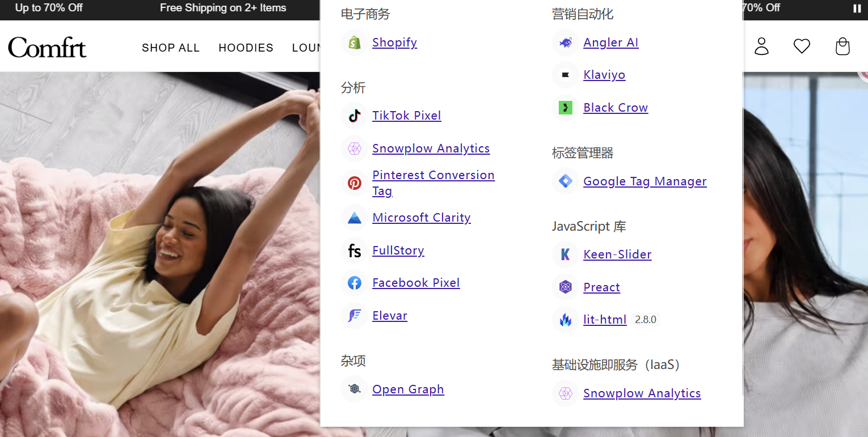Click the Angler AI fish icon
Screen dimensions: 868x437
tap(566, 43)
